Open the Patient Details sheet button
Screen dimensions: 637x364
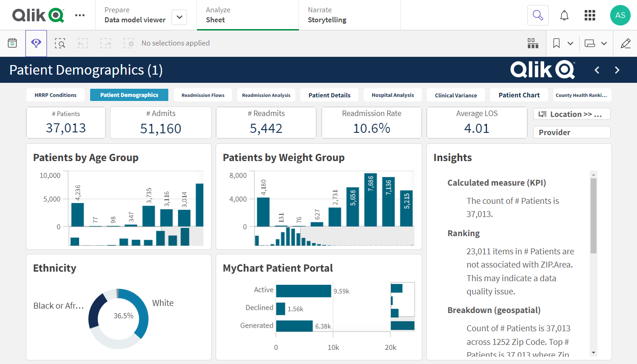[329, 95]
